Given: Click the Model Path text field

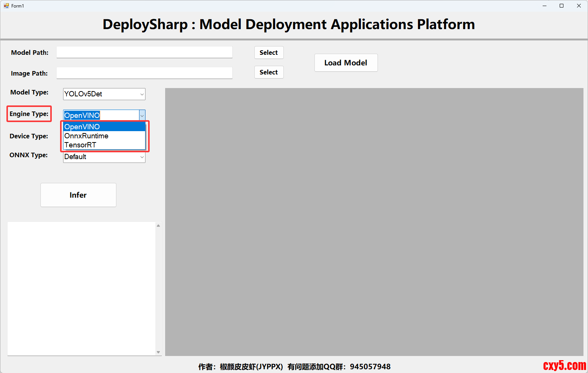Looking at the screenshot, I should click(x=144, y=52).
